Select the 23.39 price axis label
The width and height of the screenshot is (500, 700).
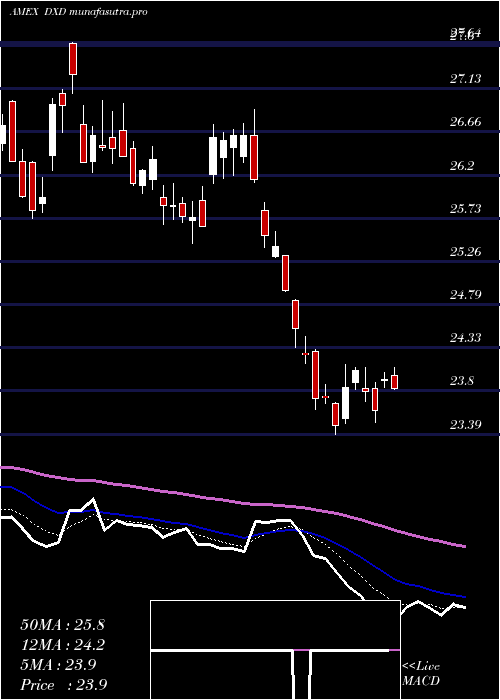click(465, 424)
